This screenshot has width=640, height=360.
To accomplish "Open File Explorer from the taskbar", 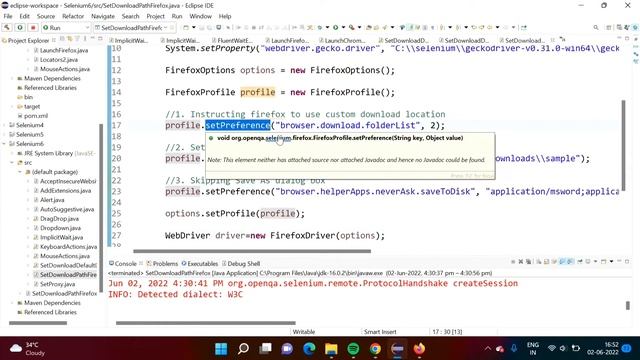I will (x=331, y=349).
